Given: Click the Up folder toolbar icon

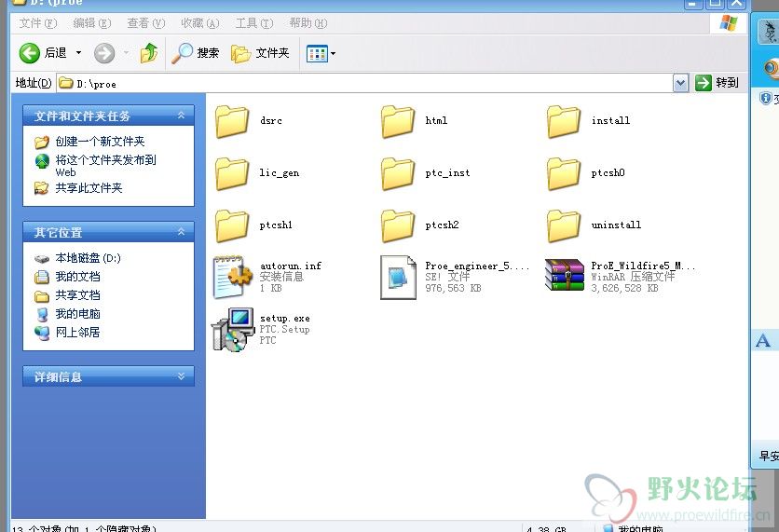Looking at the screenshot, I should point(149,53).
